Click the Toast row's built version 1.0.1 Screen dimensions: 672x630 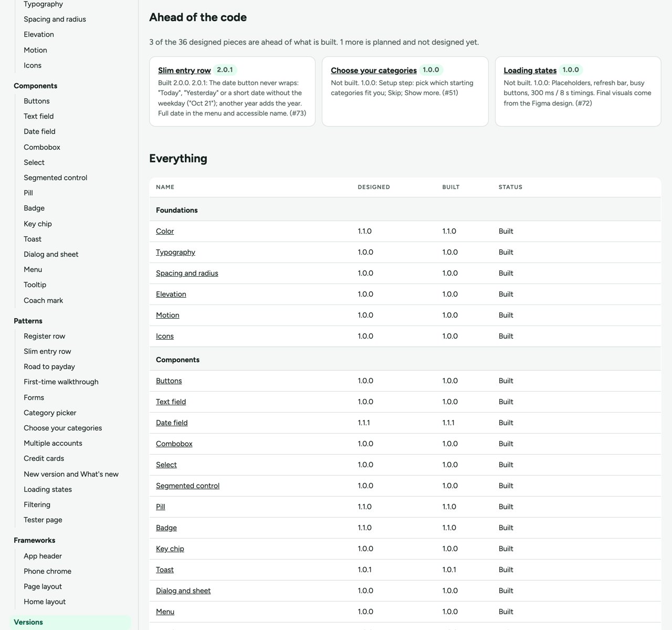(x=449, y=570)
